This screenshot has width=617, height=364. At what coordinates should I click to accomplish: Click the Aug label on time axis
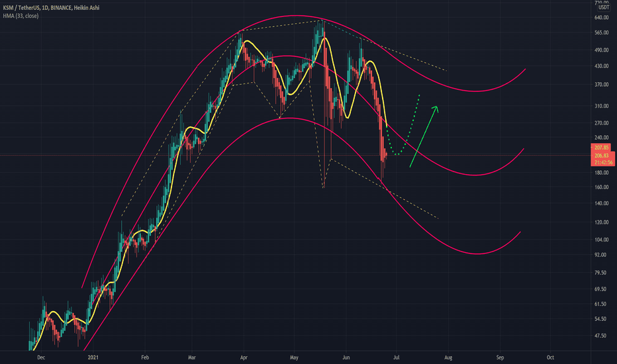pos(448,357)
